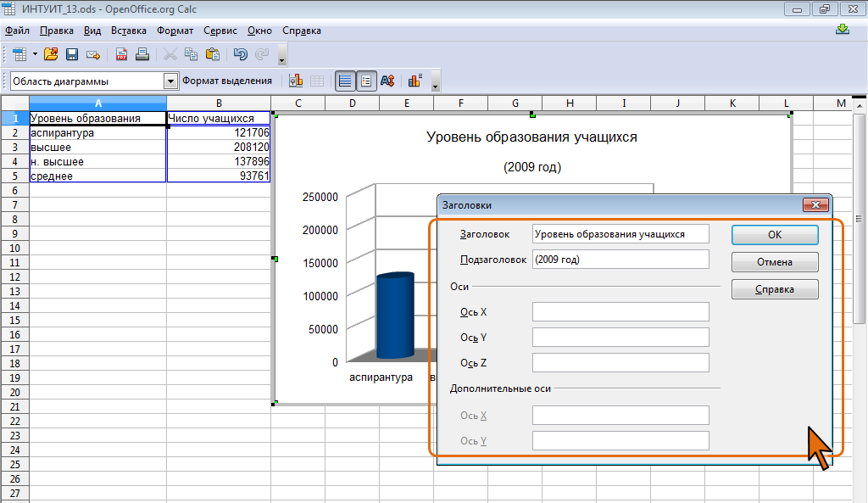Select cell with value 208120
This screenshot has width=868, height=503.
(x=219, y=148)
